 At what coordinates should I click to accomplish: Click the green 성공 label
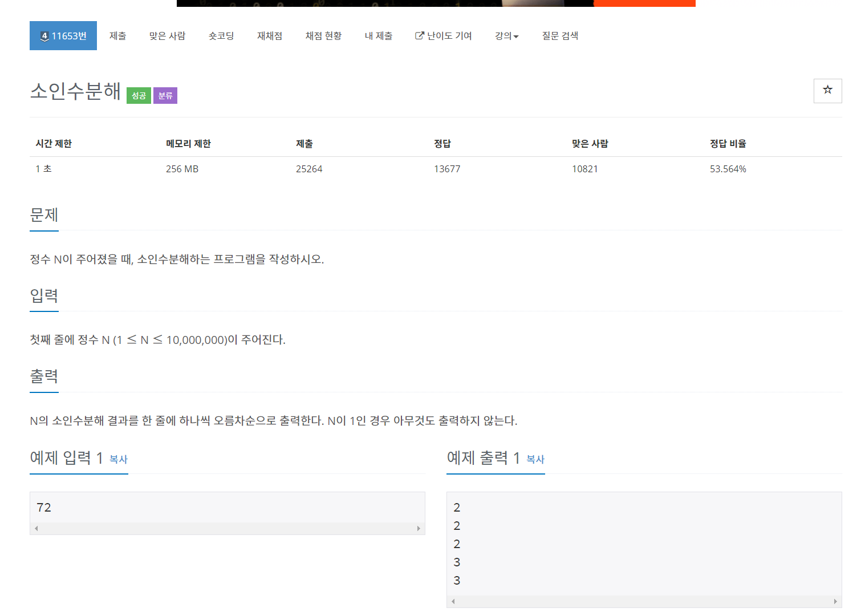pos(139,95)
